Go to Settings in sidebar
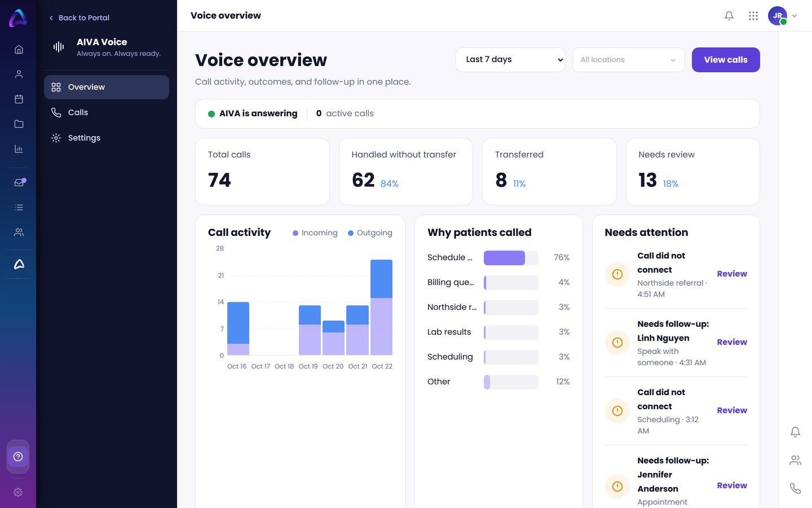Screen dimensions: 812x508 tap(107, 138)
